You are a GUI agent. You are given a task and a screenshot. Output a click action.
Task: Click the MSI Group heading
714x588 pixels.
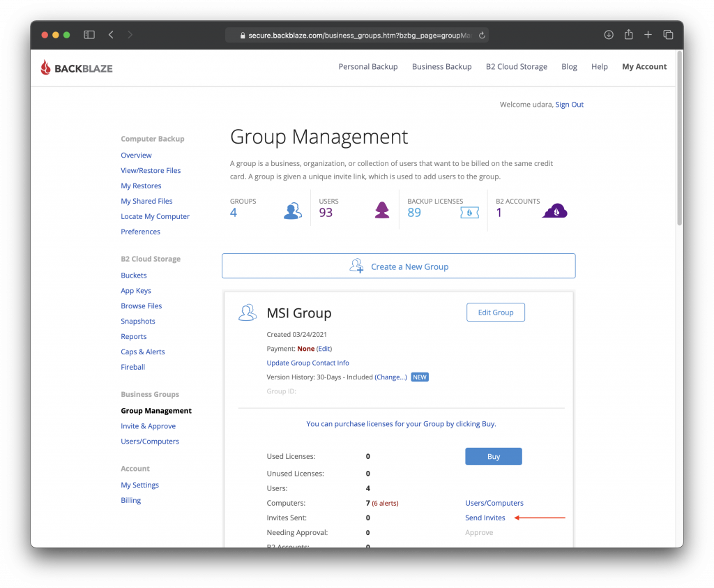pos(298,313)
